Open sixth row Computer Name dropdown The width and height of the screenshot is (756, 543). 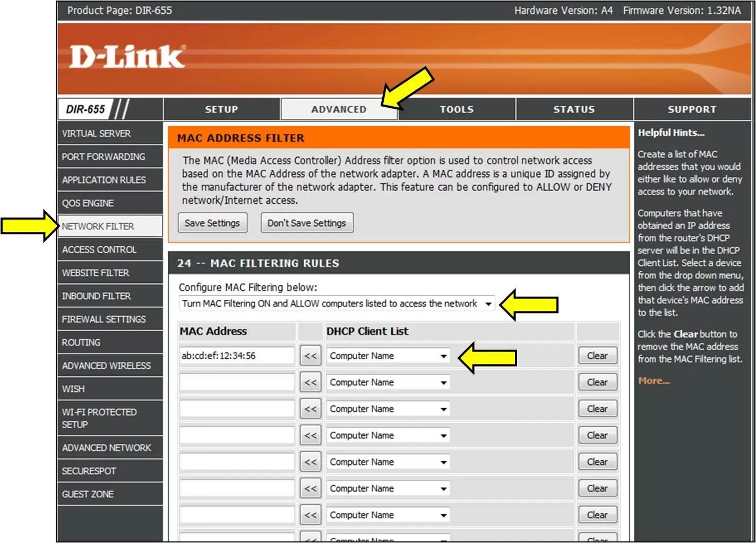tap(388, 488)
